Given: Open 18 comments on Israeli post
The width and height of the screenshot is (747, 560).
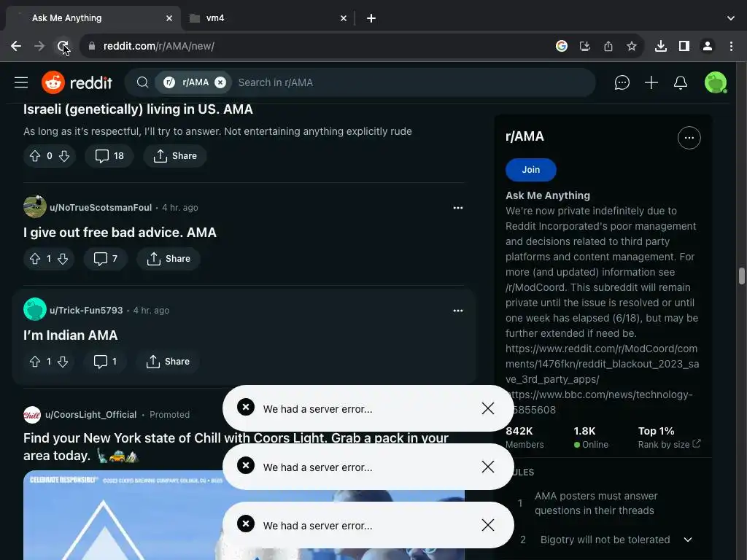Looking at the screenshot, I should click(109, 156).
